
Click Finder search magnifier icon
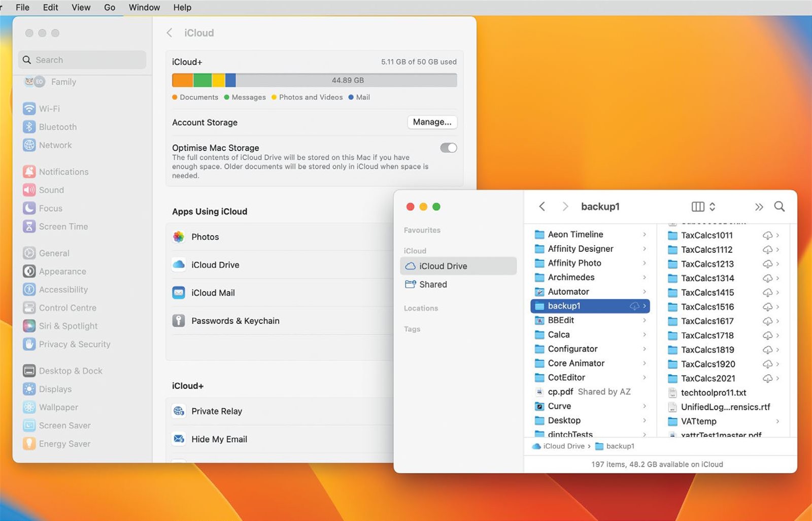point(780,206)
